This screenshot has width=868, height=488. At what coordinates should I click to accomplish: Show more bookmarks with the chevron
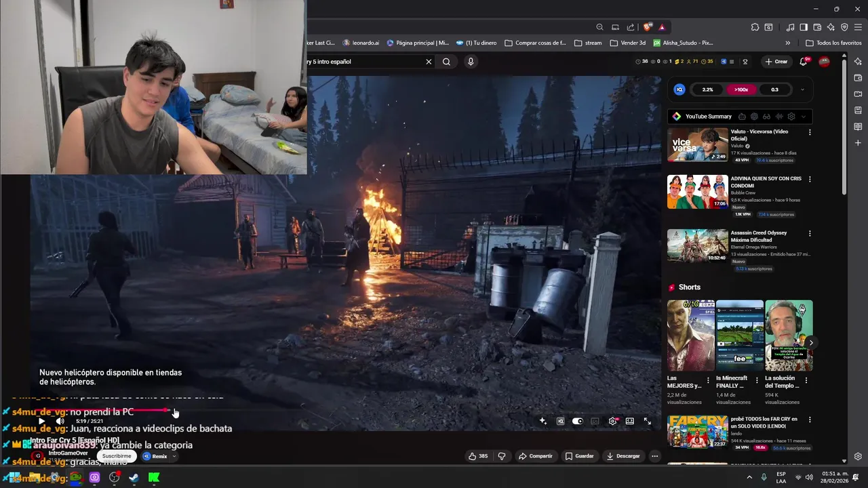click(x=787, y=43)
